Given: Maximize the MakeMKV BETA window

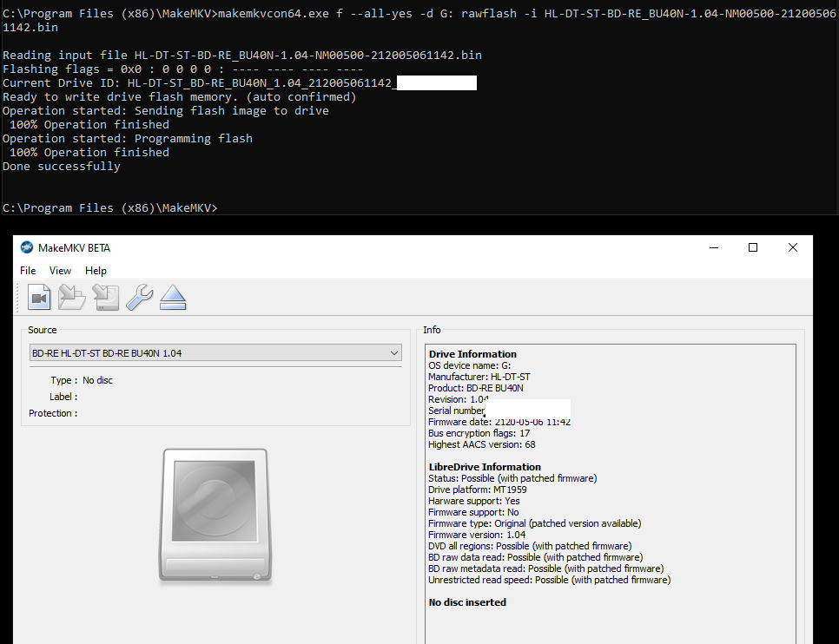Looking at the screenshot, I should click(753, 247).
